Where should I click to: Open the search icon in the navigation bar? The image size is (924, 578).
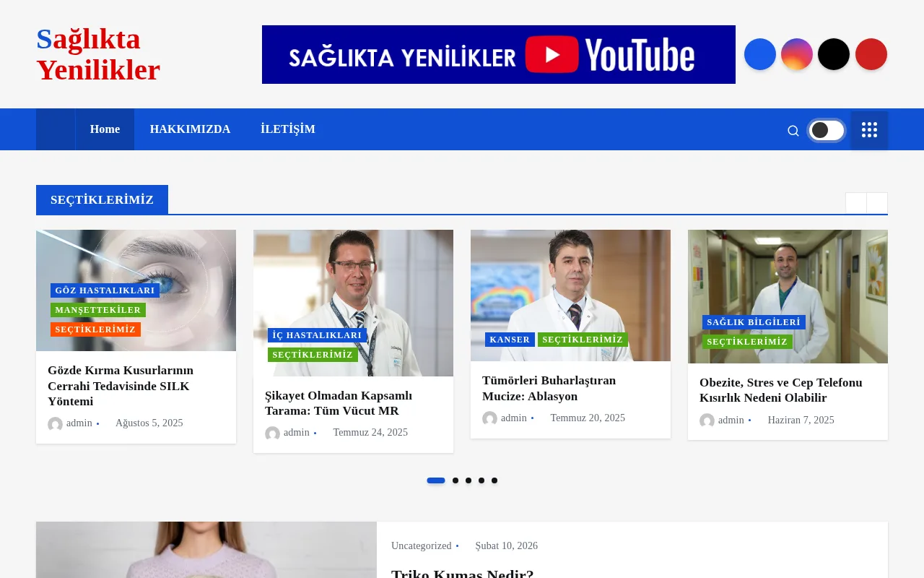point(793,131)
